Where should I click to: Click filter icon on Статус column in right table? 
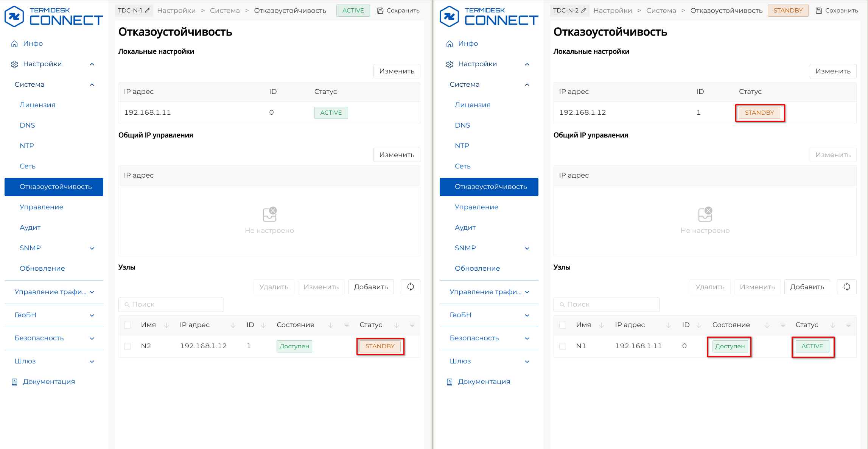point(848,325)
